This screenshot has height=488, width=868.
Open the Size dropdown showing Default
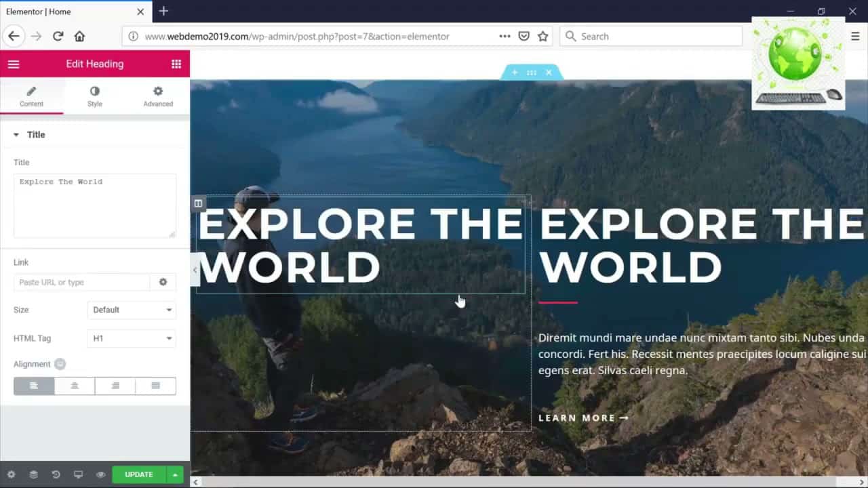pyautogui.click(x=131, y=310)
